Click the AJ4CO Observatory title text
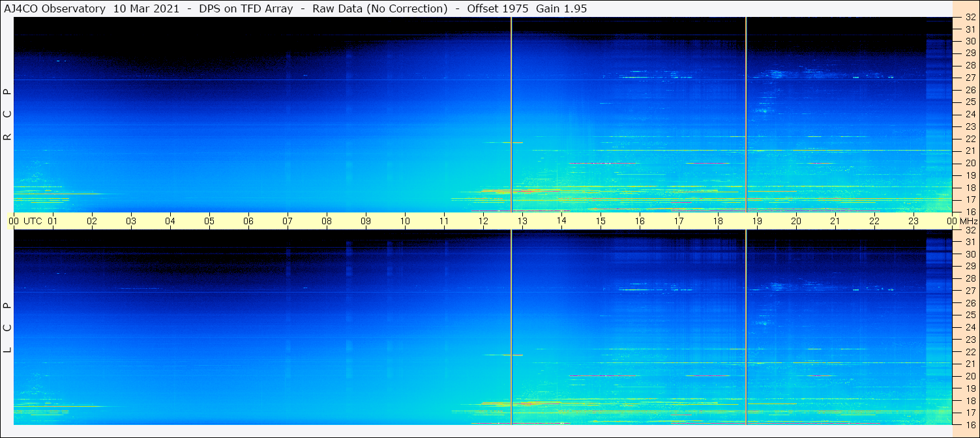The height and width of the screenshot is (438, 980). click(x=54, y=8)
